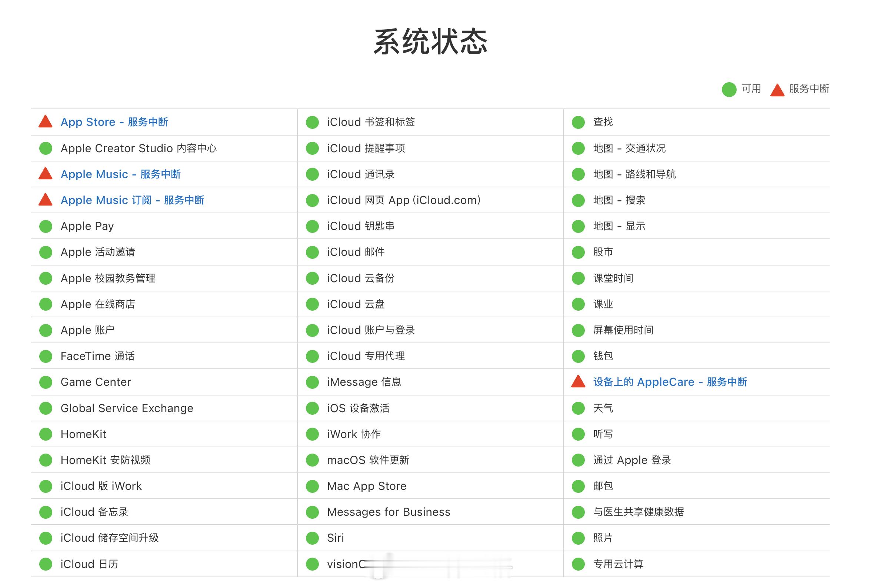Open the Apple Music service outage link
Viewport: 880px width, 588px height.
120,174
